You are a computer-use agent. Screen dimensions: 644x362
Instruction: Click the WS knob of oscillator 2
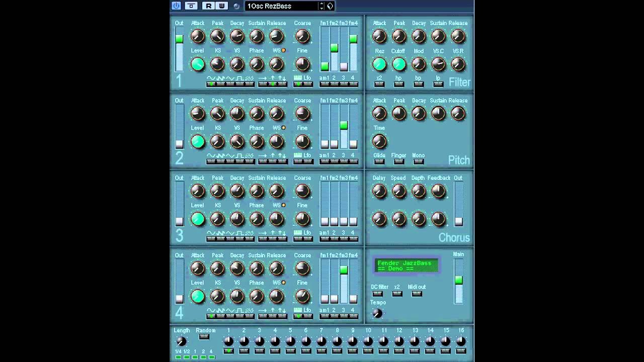(276, 142)
